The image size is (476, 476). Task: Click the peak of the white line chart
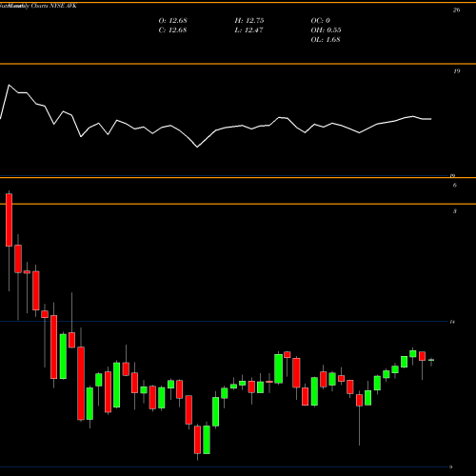tap(9, 85)
